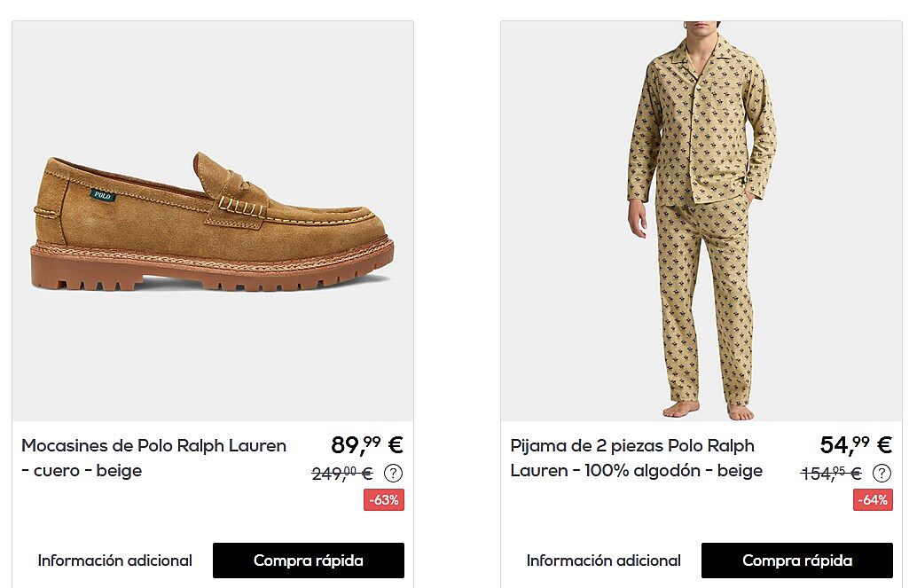Click the -64% discount badge

tap(873, 500)
